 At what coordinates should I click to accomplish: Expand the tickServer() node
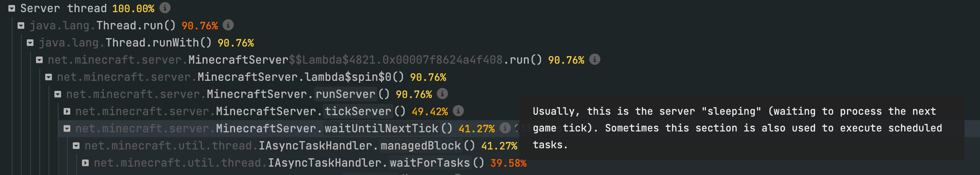(x=67, y=111)
